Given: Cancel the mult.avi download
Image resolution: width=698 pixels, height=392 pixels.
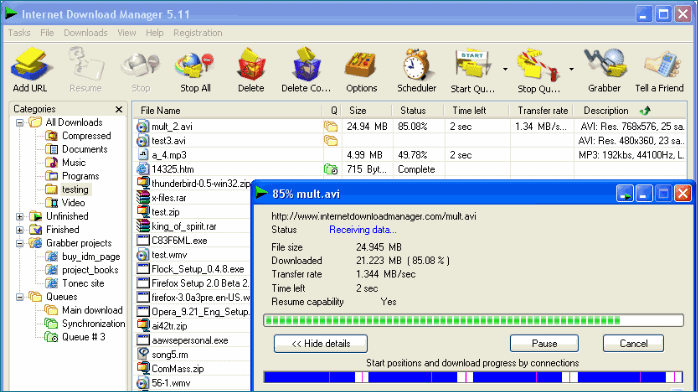Looking at the screenshot, I should pos(633,344).
